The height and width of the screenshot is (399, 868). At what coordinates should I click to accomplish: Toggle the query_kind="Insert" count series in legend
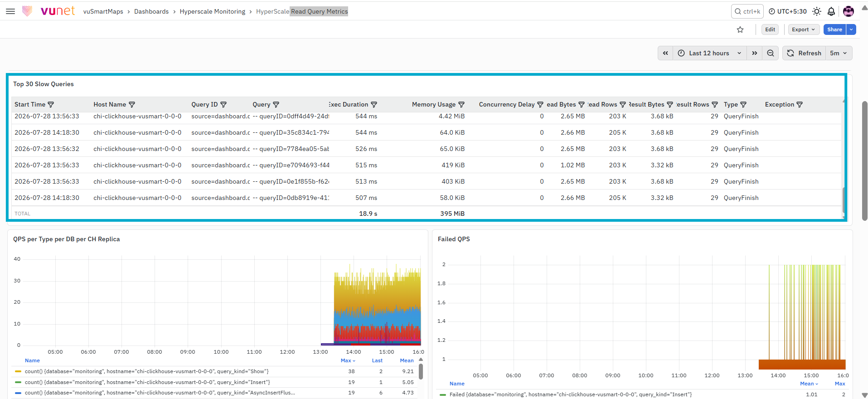click(x=147, y=382)
